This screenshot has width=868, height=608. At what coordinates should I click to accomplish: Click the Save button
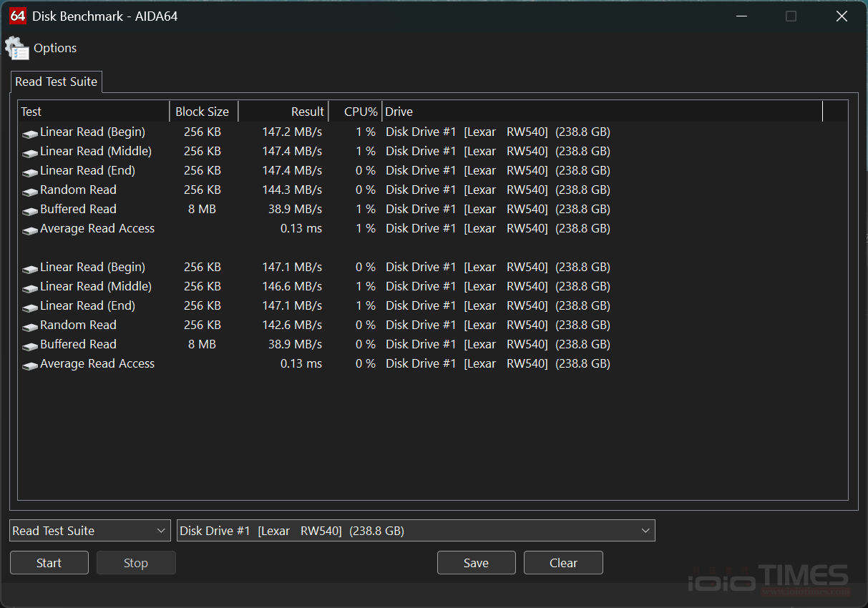click(477, 563)
